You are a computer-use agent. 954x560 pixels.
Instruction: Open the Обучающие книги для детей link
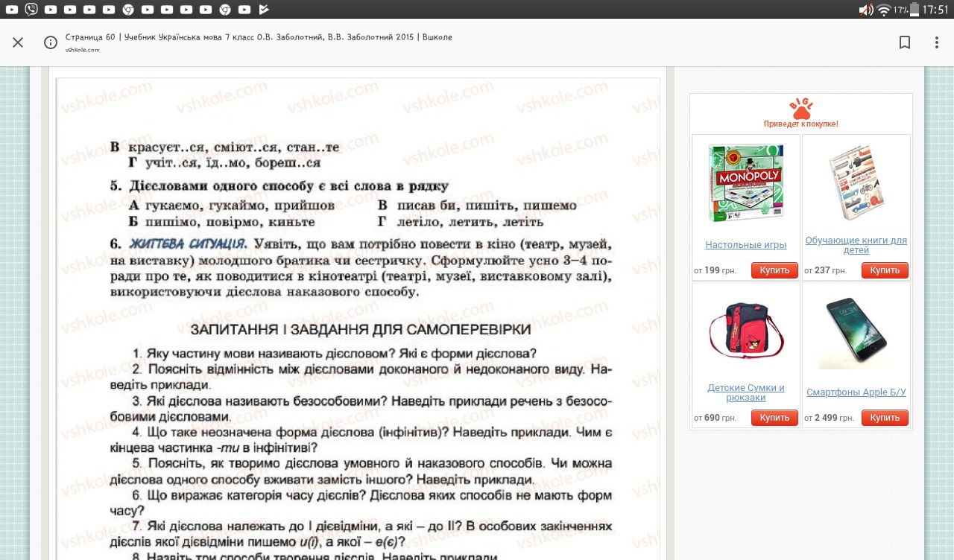tap(856, 245)
